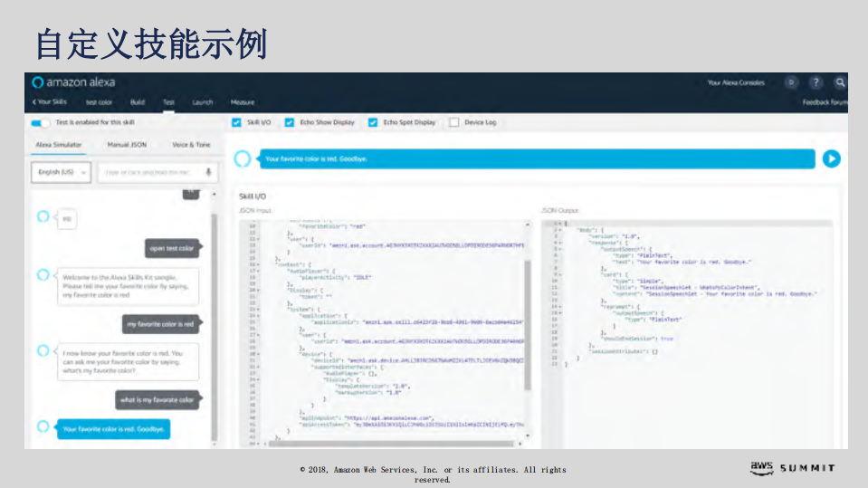Click 'my favorite color is red' bubble
This screenshot has height=488, width=868.
160,324
